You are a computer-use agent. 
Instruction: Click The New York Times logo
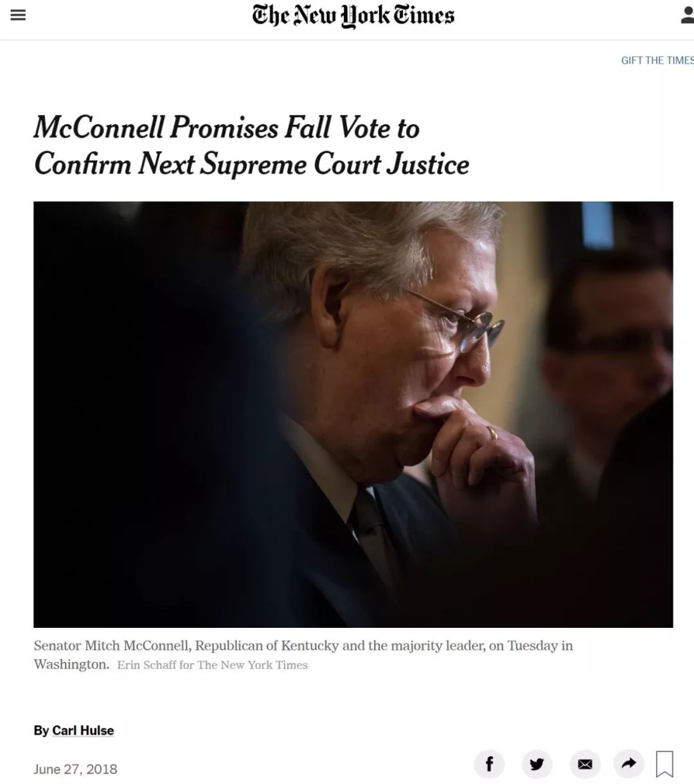point(353,16)
